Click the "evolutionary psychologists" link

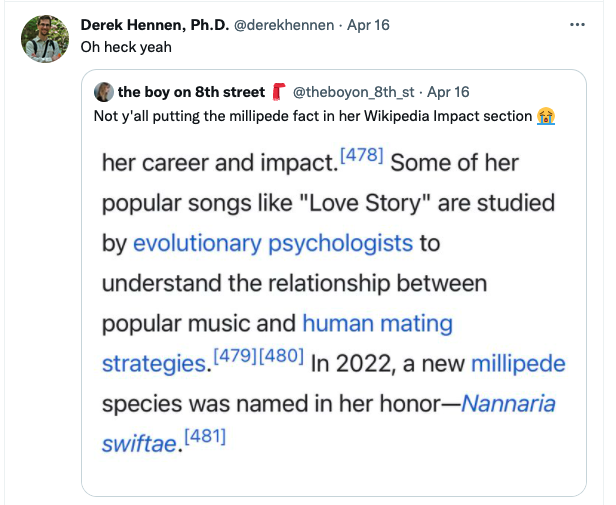point(273,243)
